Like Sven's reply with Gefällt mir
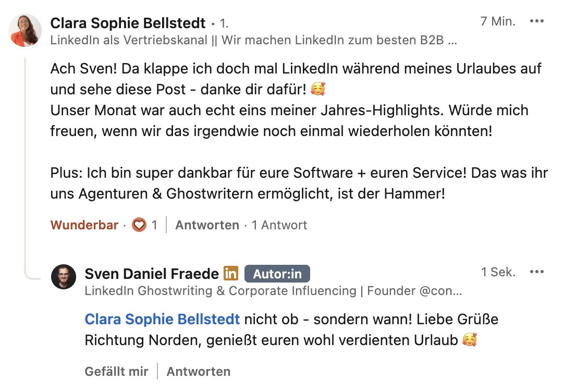The image size is (564, 392). pyautogui.click(x=116, y=372)
